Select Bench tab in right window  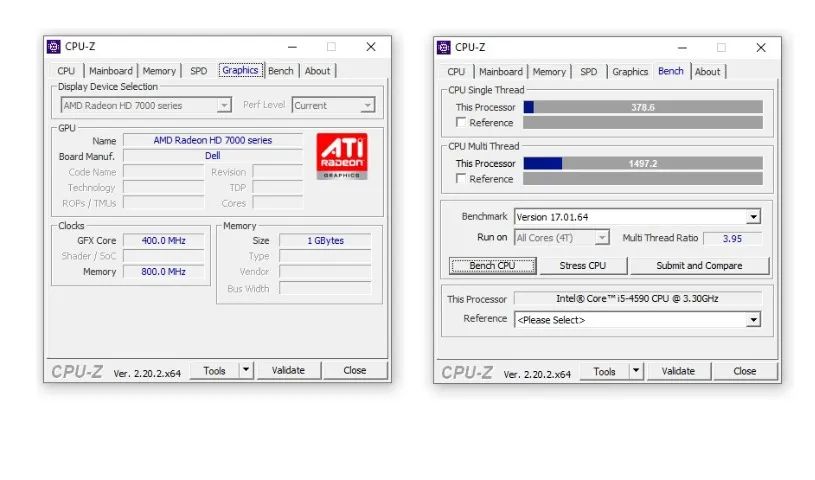(x=671, y=71)
